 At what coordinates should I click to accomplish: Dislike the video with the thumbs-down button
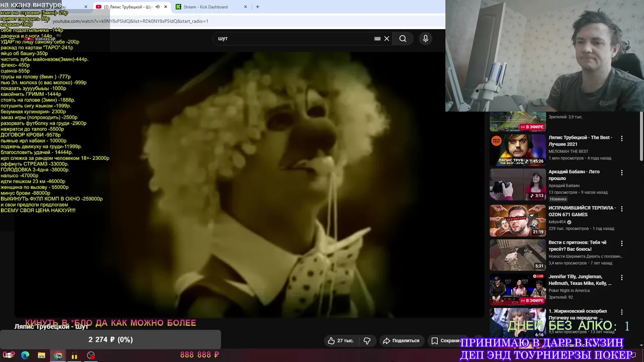367,340
